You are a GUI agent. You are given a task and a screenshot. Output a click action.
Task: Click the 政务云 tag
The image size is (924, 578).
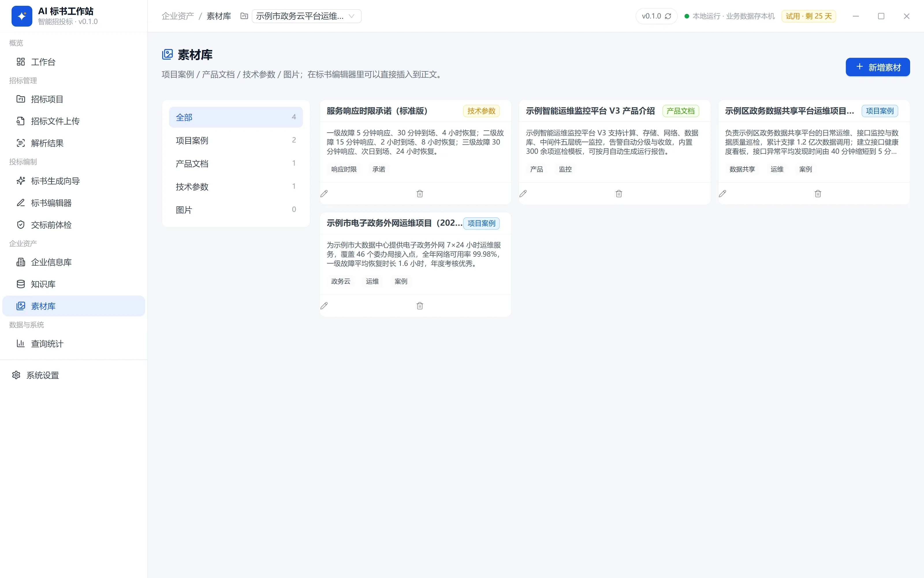point(341,281)
